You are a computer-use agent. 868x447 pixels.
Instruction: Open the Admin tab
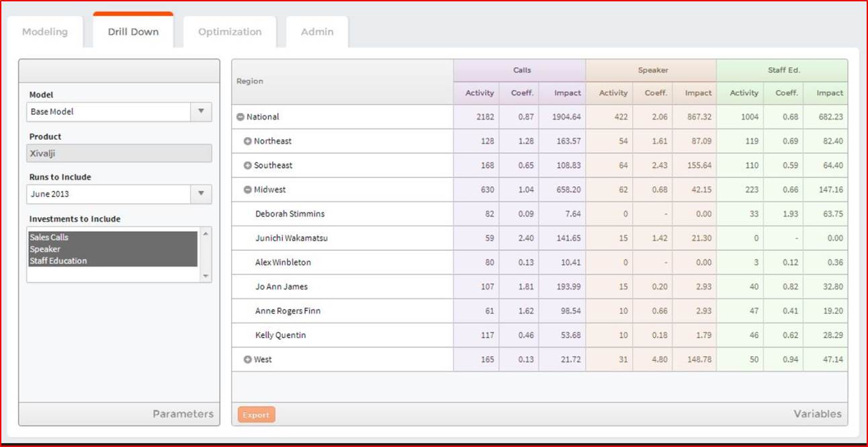pyautogui.click(x=316, y=31)
